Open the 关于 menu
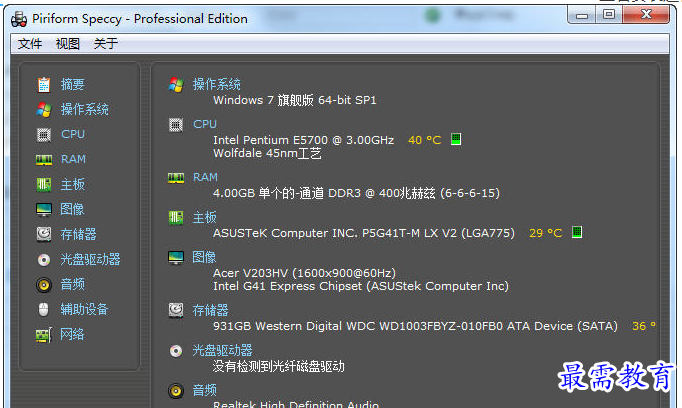The width and height of the screenshot is (682, 408). tap(106, 43)
